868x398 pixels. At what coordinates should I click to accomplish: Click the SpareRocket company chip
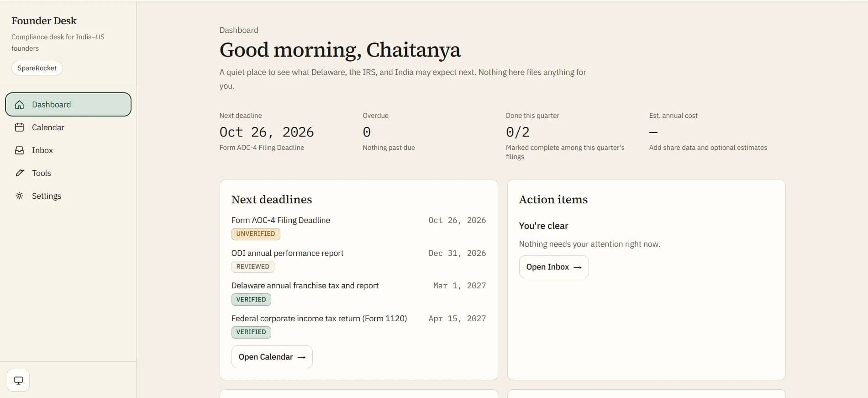[37, 68]
